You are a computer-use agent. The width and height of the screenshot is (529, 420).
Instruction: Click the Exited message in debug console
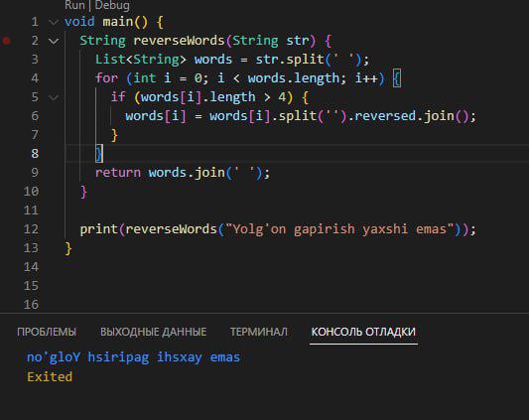pos(50,376)
